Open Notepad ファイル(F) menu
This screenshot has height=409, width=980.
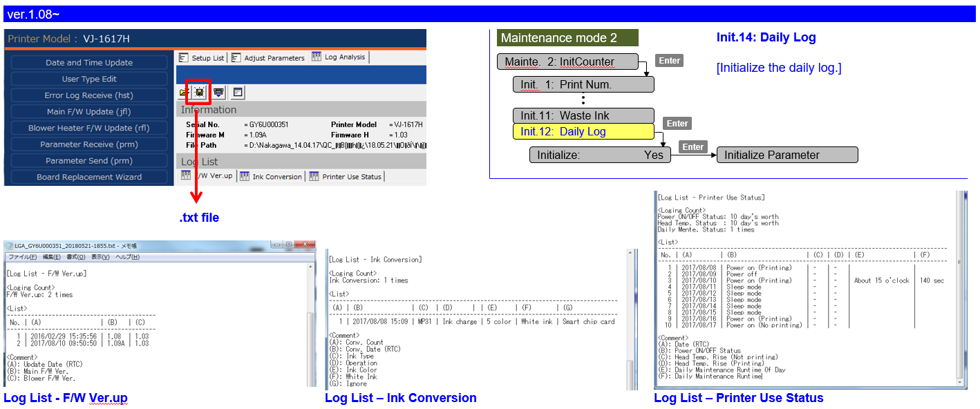point(23,257)
